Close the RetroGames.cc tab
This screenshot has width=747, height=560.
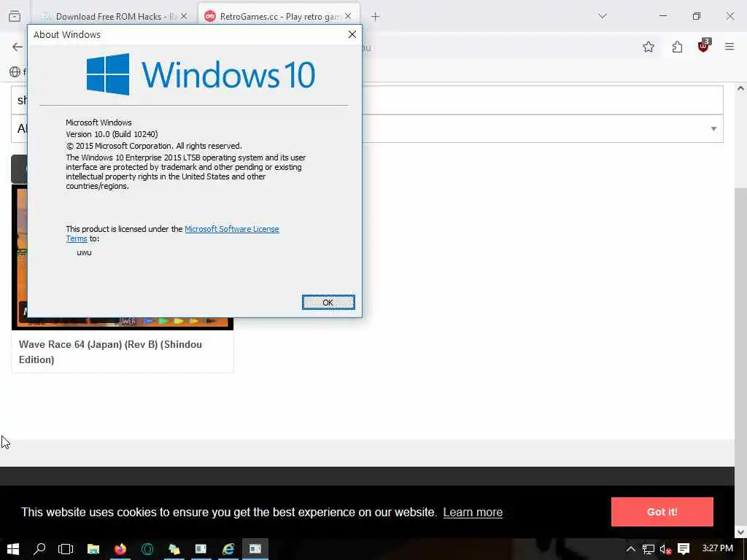coord(348,17)
